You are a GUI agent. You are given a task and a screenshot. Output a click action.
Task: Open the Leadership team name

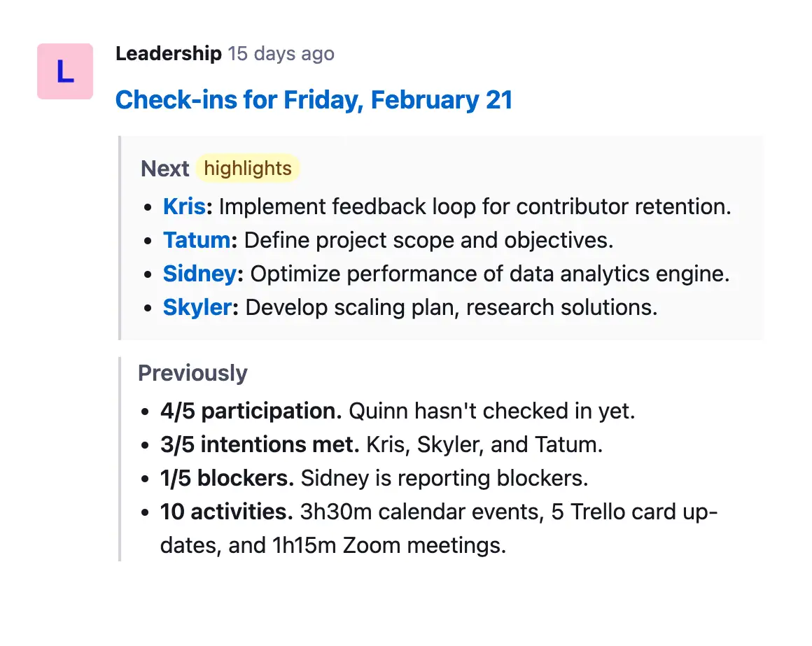point(168,54)
